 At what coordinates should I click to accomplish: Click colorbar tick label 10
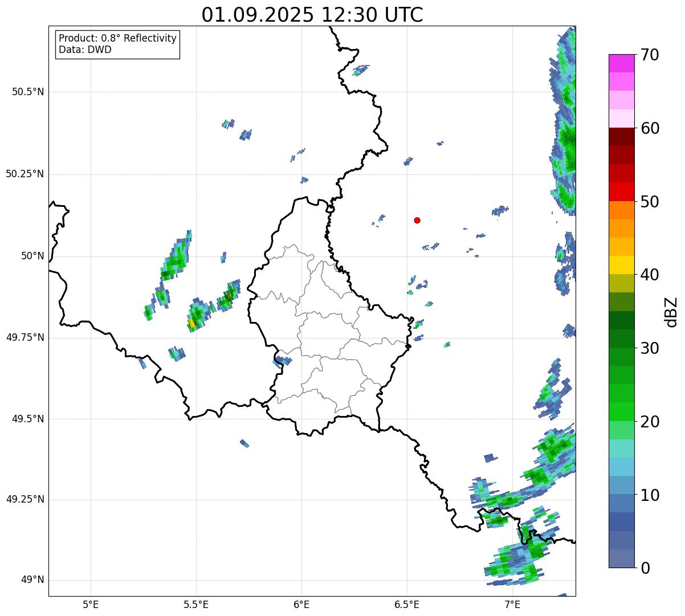click(x=650, y=495)
